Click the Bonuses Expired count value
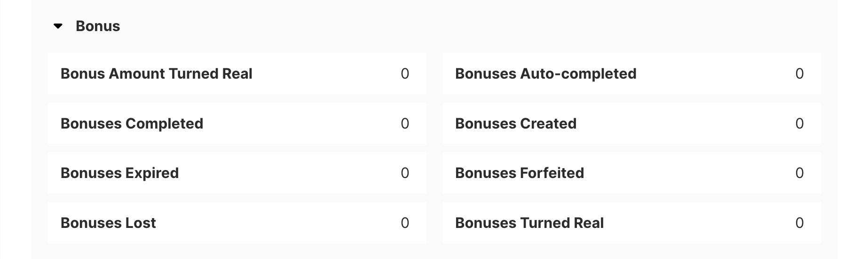Screen dimensions: 868x259 tap(405, 173)
